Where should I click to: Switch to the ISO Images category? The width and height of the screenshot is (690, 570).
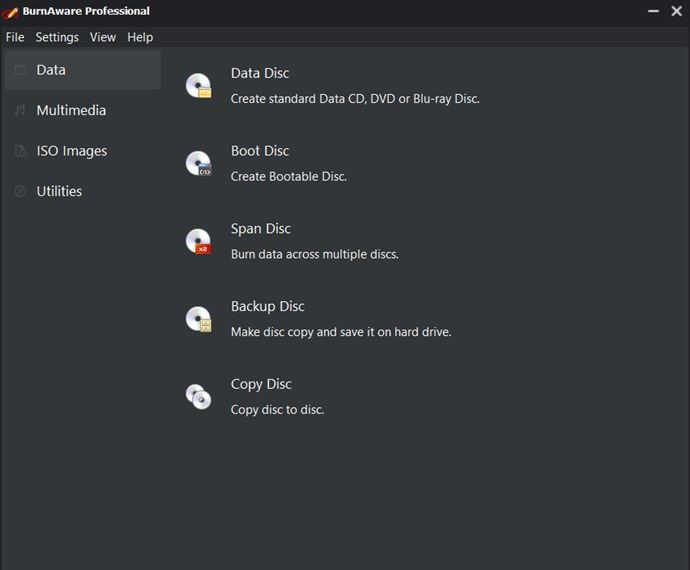click(83, 151)
